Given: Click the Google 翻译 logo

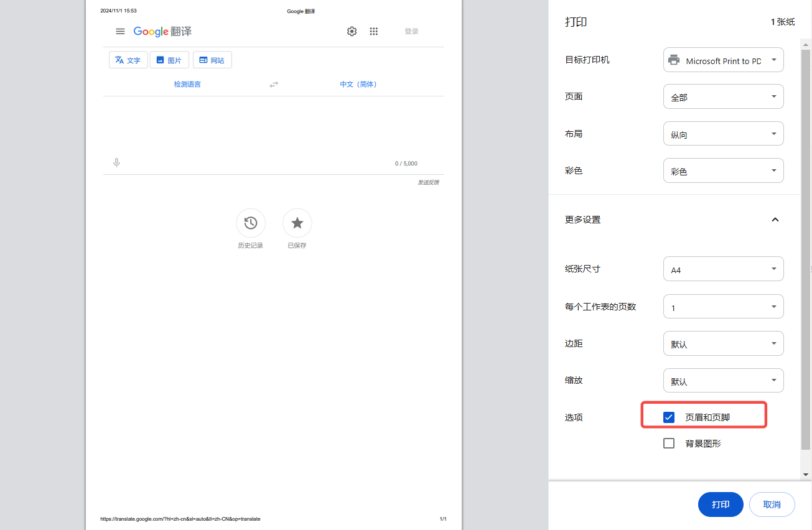Looking at the screenshot, I should coord(162,31).
